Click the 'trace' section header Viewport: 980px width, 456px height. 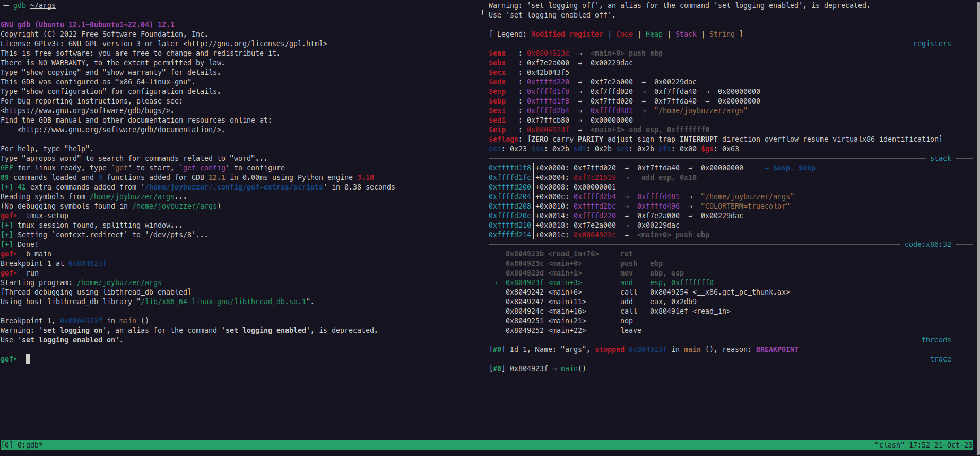[941, 359]
